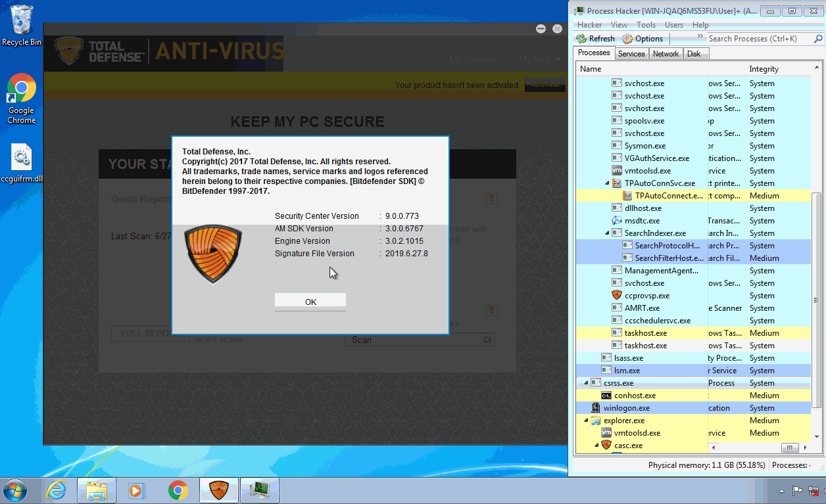Click the Refresh icon in Process Hacker
Screen dimensions: 826x504
(x=581, y=39)
